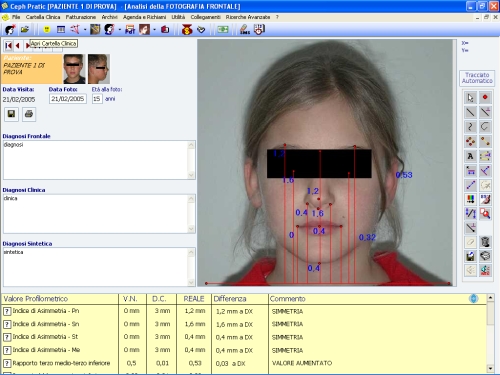Viewport: 500px width, 375px height.
Task: Choose the text annotation 'A' tool
Action: tap(470, 156)
